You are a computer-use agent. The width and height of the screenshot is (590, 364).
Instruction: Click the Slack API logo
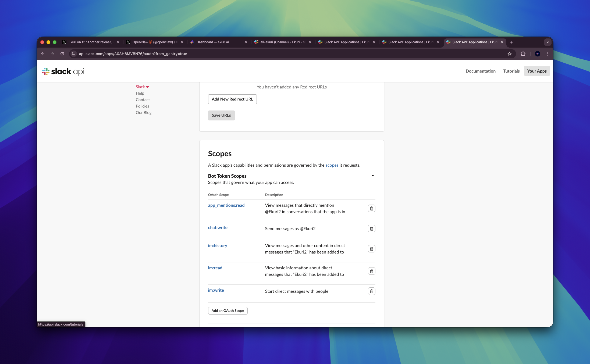coord(63,71)
